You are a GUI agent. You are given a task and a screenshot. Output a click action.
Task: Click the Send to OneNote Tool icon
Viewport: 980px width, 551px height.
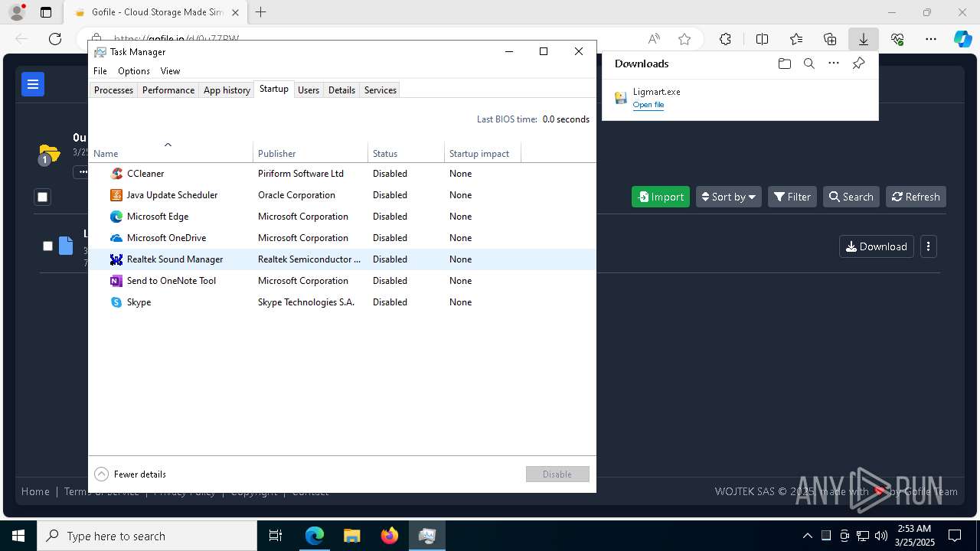pyautogui.click(x=116, y=281)
